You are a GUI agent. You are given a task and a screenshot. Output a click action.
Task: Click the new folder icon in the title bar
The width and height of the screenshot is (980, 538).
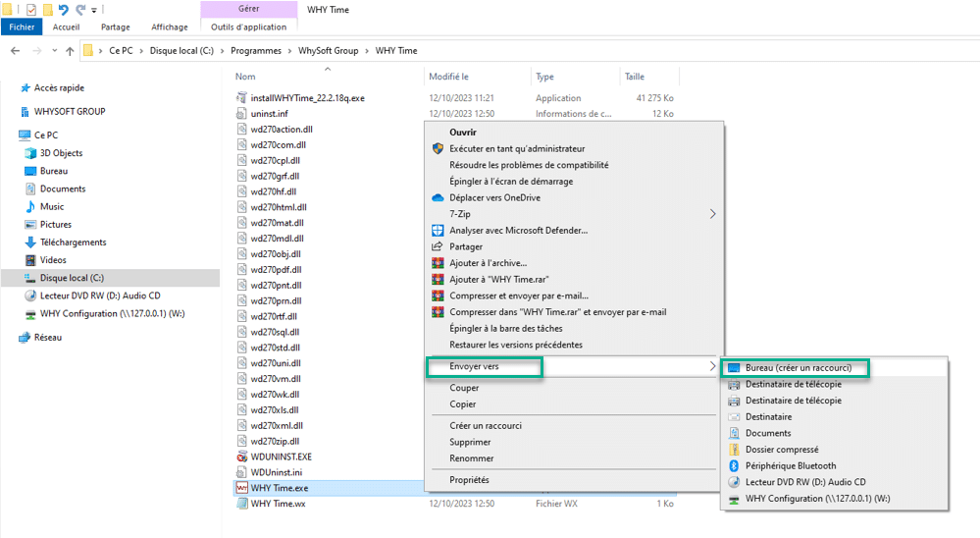click(47, 10)
